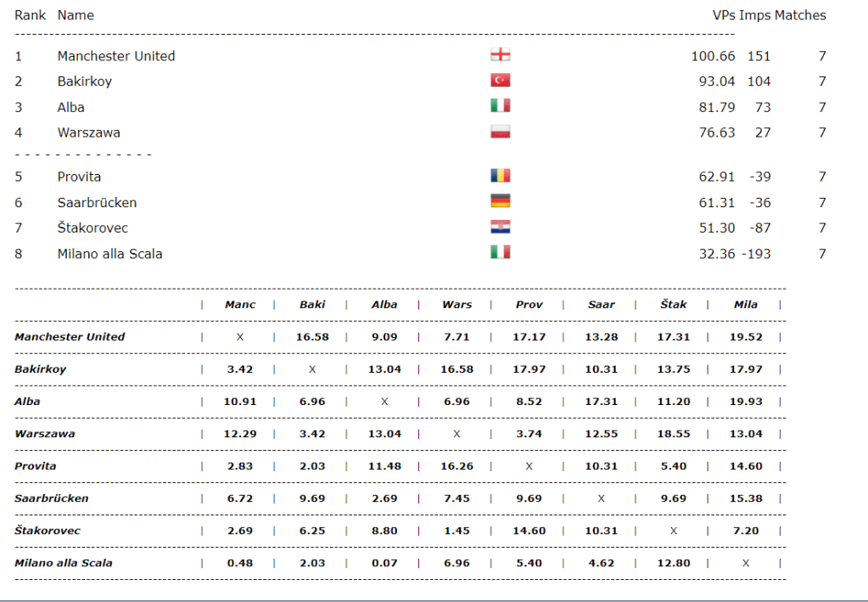Click the Romanian flag beside Provita
Viewport: 868px width, 602px height.
(501, 176)
